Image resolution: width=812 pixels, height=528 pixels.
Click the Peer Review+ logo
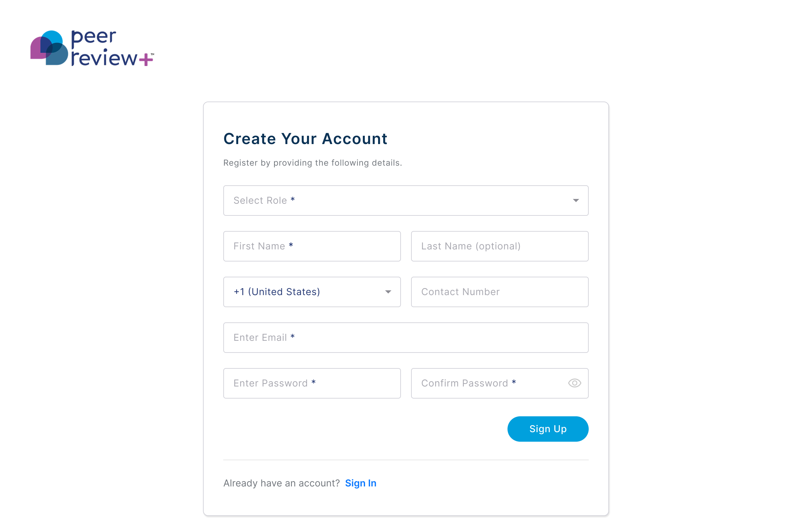pos(92,48)
